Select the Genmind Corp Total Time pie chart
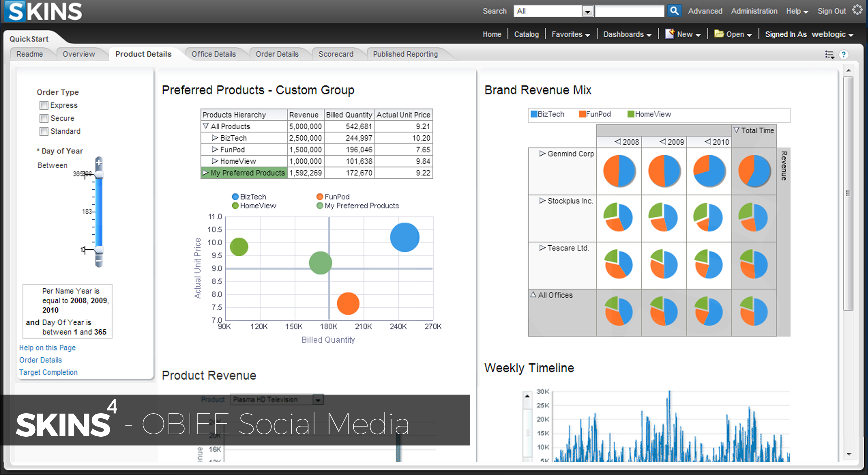 point(754,171)
